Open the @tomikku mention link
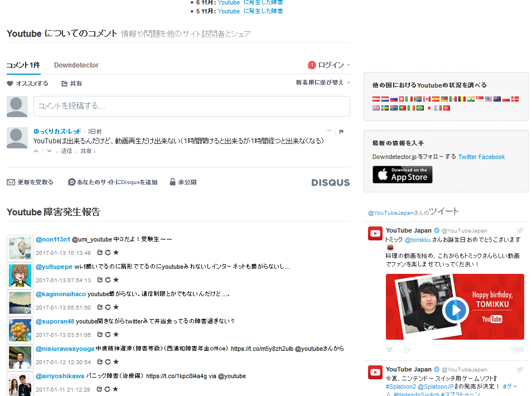 [418, 240]
